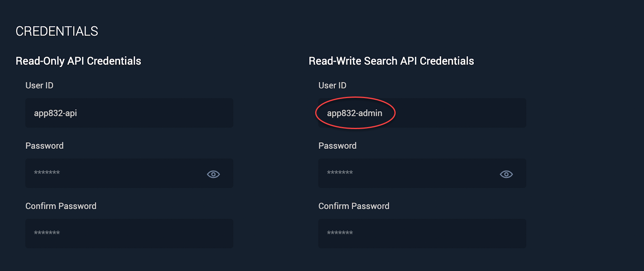
Task: Click the Read-Write Search API Credentials heading
Action: pyautogui.click(x=391, y=61)
